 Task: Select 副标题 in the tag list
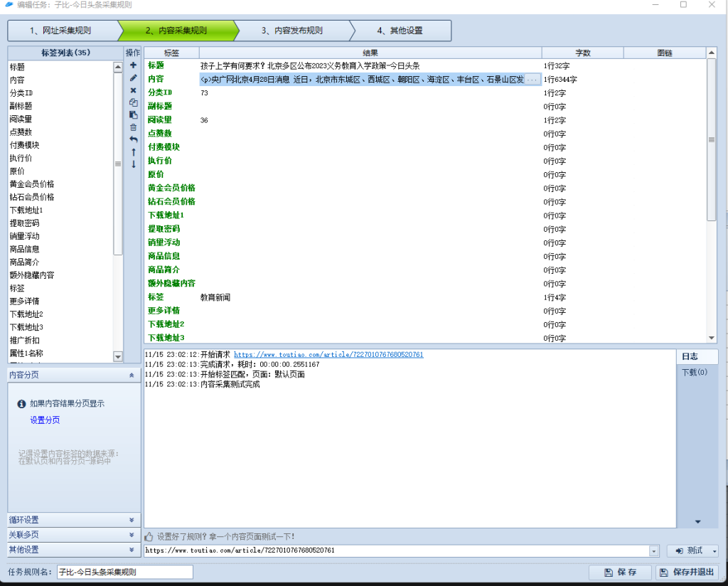click(21, 106)
